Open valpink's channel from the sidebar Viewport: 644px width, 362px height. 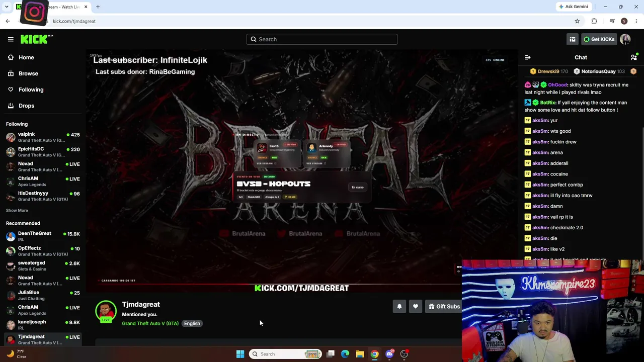[x=43, y=137]
